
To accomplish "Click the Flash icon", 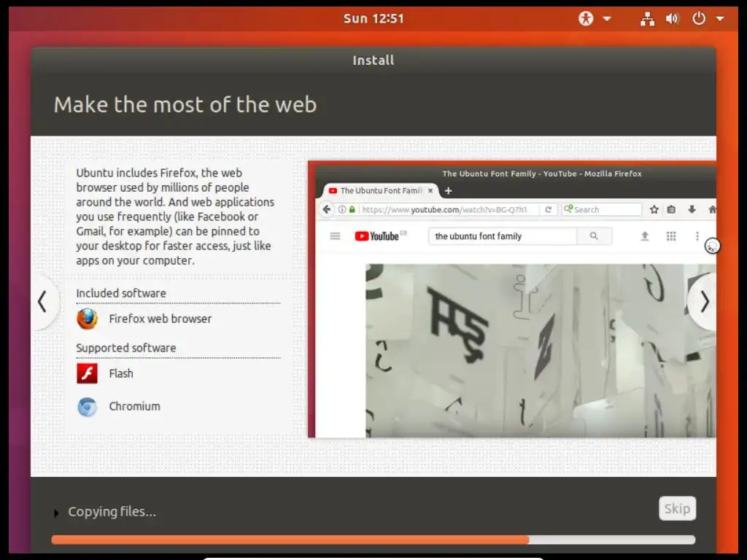I will [88, 373].
